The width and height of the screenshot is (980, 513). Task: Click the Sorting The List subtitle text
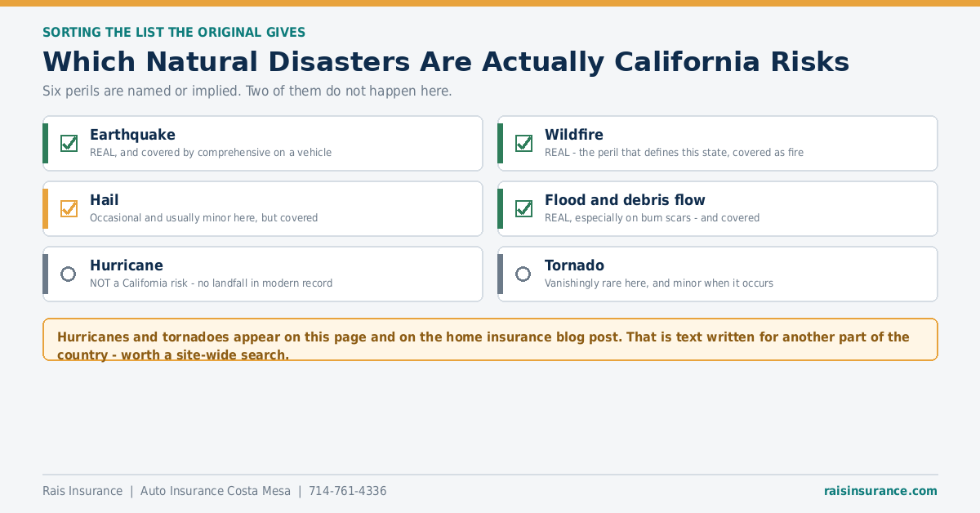point(174,33)
